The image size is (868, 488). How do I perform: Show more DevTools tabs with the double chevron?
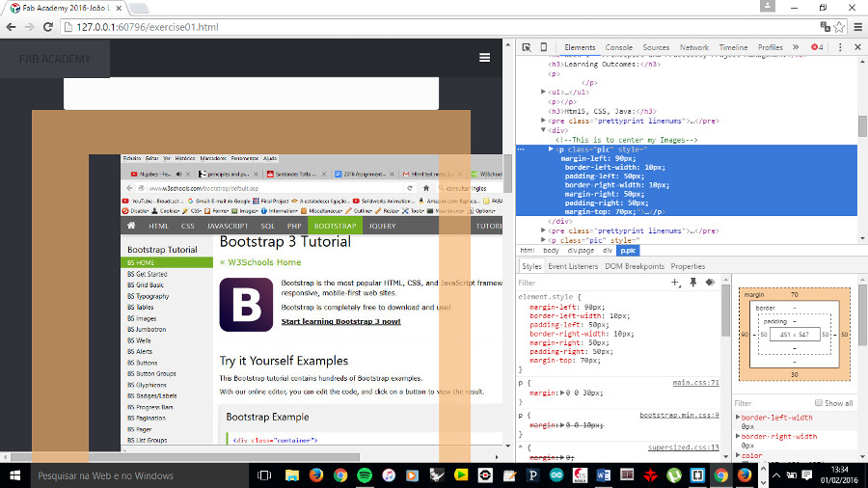tap(796, 47)
